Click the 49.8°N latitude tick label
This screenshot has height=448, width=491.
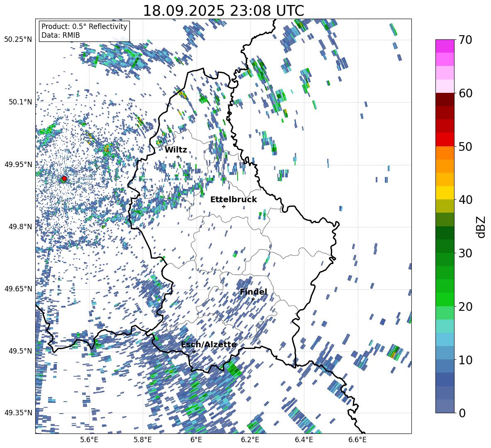pyautogui.click(x=20, y=227)
